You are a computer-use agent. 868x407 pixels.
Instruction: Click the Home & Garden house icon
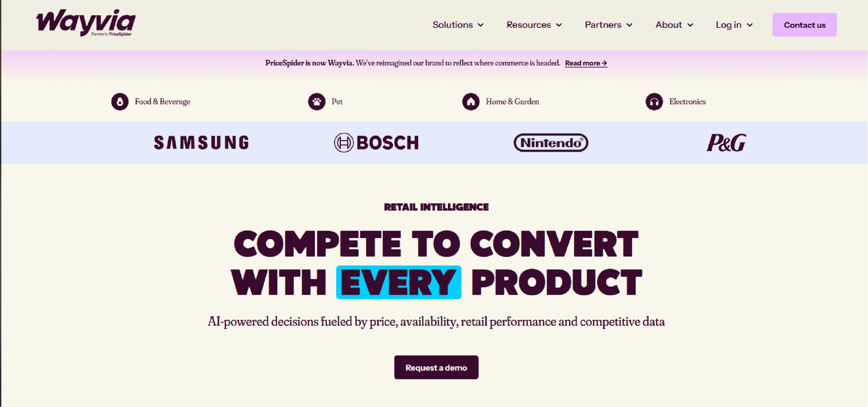[471, 101]
